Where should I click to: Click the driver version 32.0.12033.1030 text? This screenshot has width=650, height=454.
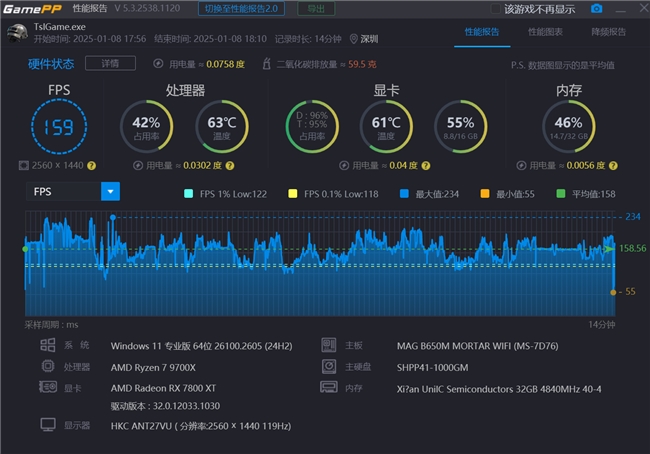click(x=165, y=406)
